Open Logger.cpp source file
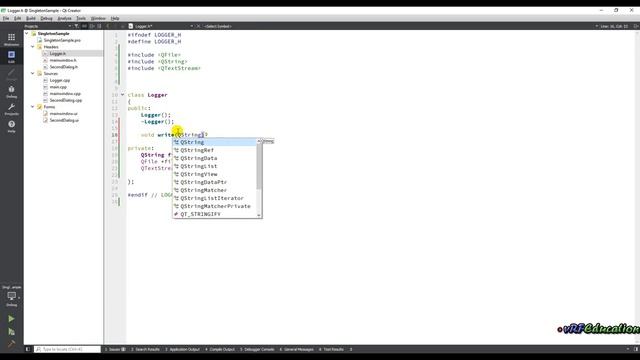 pos(60,80)
